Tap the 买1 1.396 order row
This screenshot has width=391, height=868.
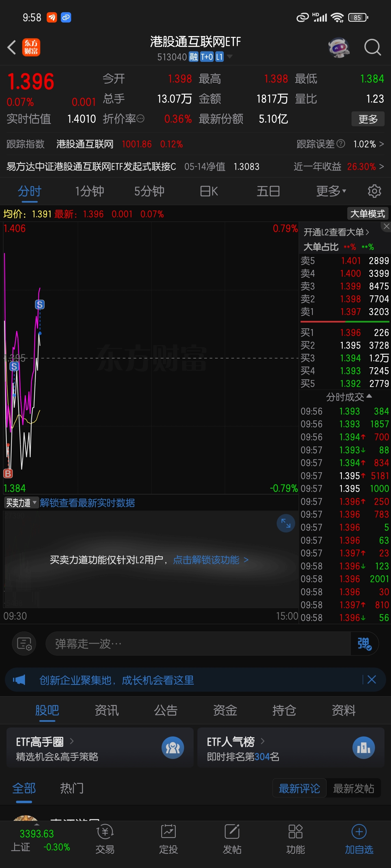click(x=345, y=333)
